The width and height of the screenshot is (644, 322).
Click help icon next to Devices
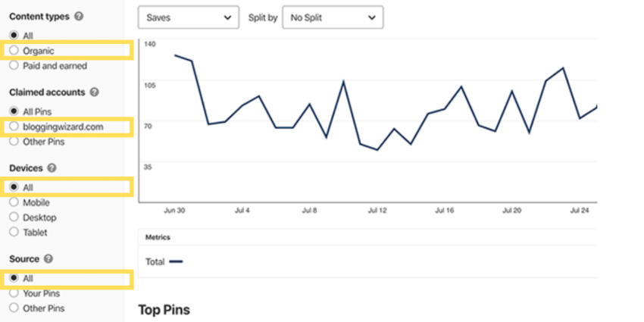pos(51,167)
